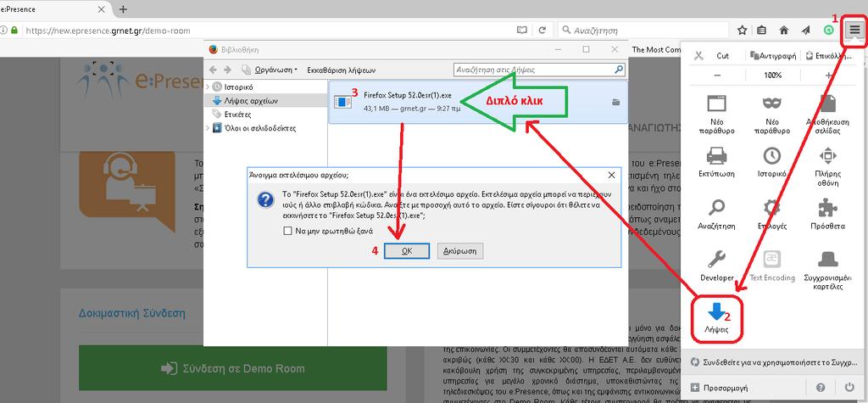868x403 pixels.
Task: Open help question mark in menu
Action: [821, 388]
